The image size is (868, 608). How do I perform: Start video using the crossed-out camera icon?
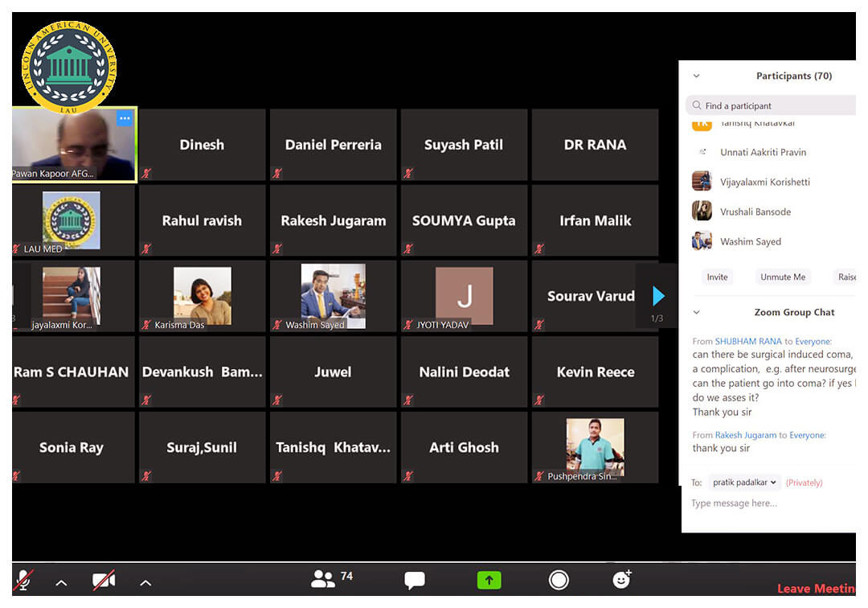(x=104, y=580)
